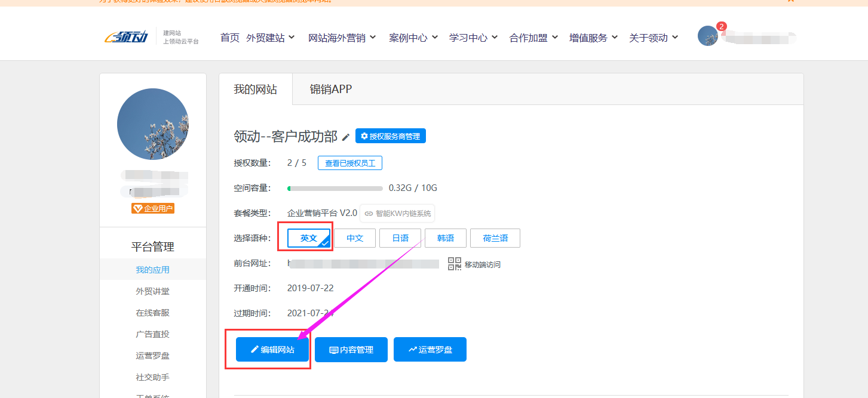Open the 首页 menu item
Screen dimensions: 868x398
click(229, 36)
